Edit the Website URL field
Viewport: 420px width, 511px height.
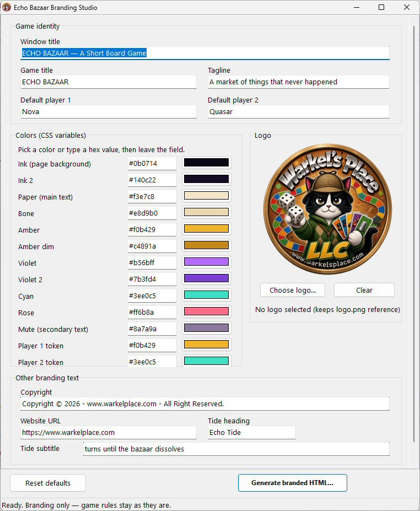(x=109, y=433)
